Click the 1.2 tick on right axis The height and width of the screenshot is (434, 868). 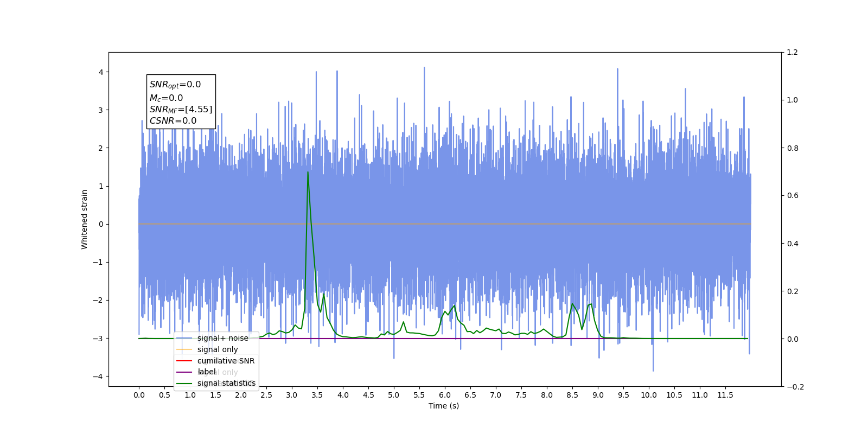(x=792, y=52)
